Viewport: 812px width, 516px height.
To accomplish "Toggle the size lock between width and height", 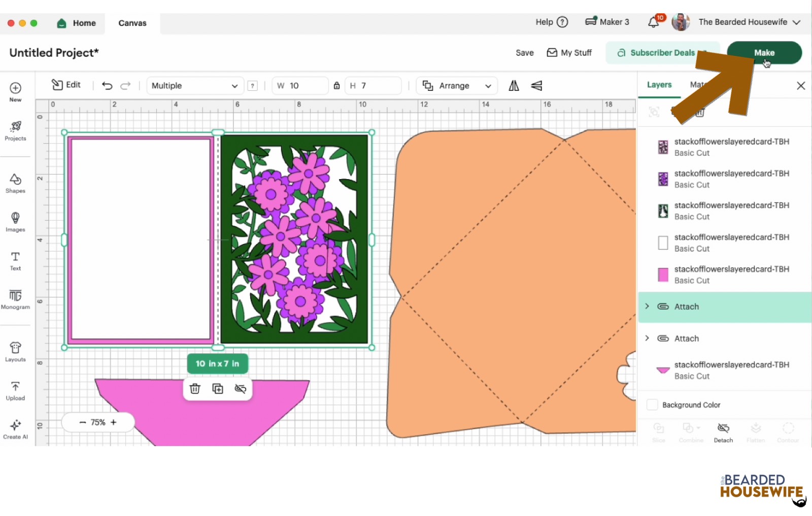I will pos(336,86).
